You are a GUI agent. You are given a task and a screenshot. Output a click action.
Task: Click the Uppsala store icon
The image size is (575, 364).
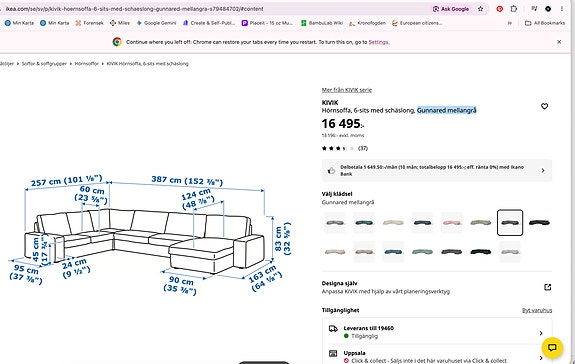[x=333, y=353]
